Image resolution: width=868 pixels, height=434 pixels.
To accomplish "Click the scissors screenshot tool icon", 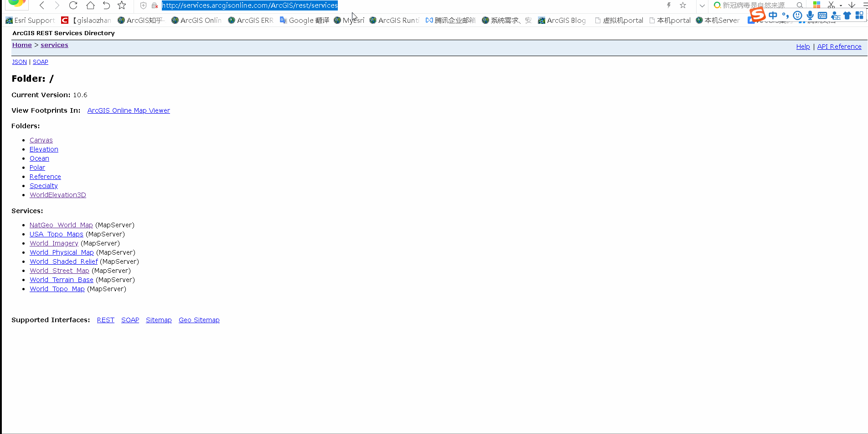I will (832, 5).
